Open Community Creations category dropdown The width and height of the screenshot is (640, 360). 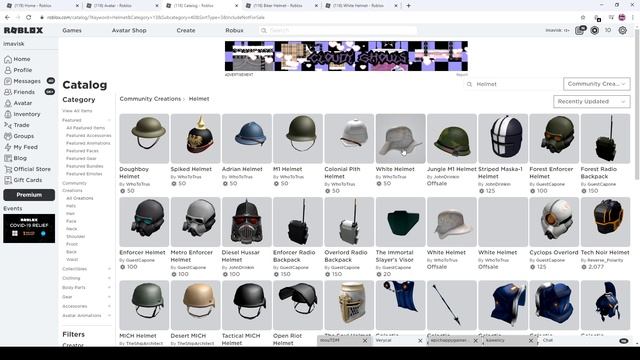[x=596, y=84]
